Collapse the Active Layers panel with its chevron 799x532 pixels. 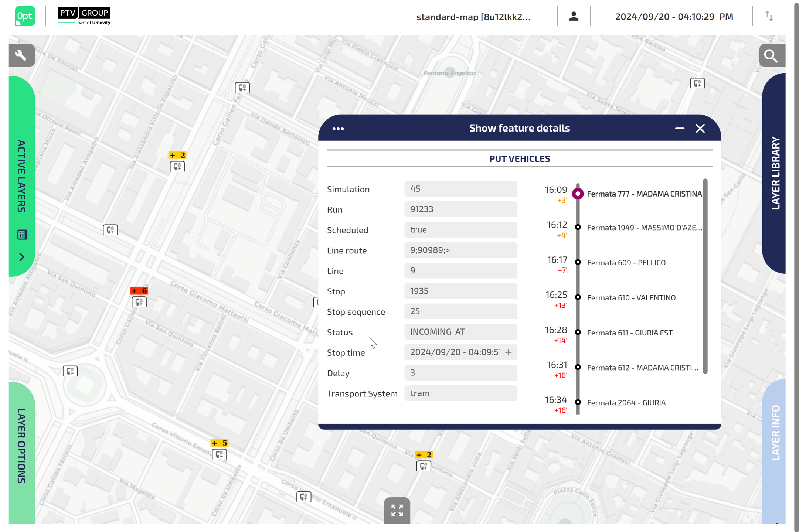[22, 257]
